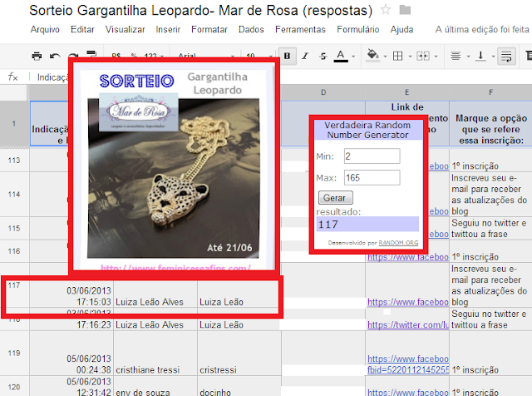Expand the merge cells dropdown arrow
Image resolution: width=532 pixels, height=396 pixels.
436,57
